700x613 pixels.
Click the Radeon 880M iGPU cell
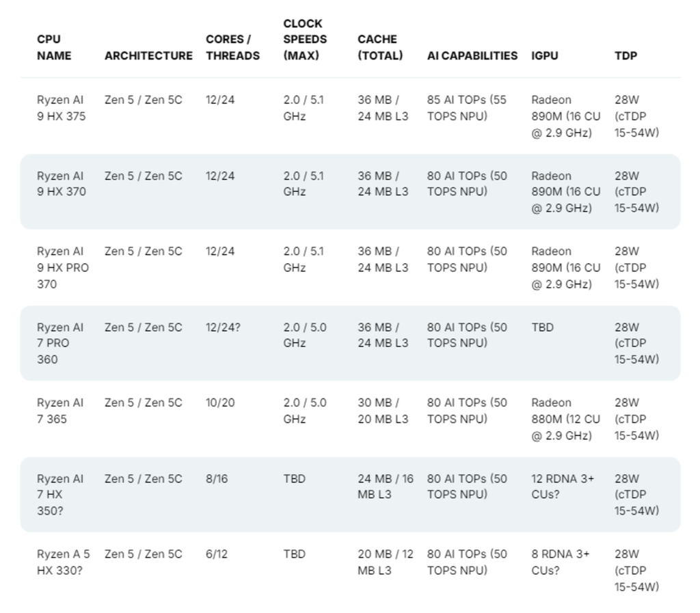[565, 419]
